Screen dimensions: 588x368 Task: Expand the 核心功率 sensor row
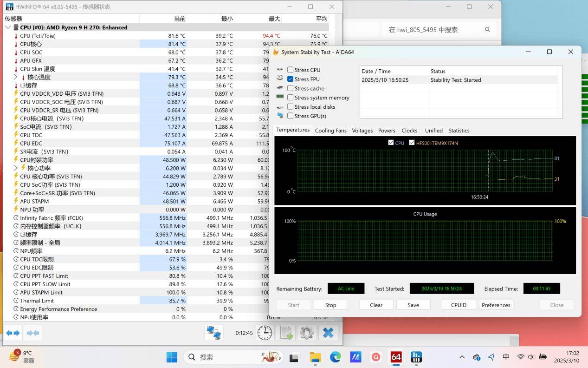coord(15,168)
